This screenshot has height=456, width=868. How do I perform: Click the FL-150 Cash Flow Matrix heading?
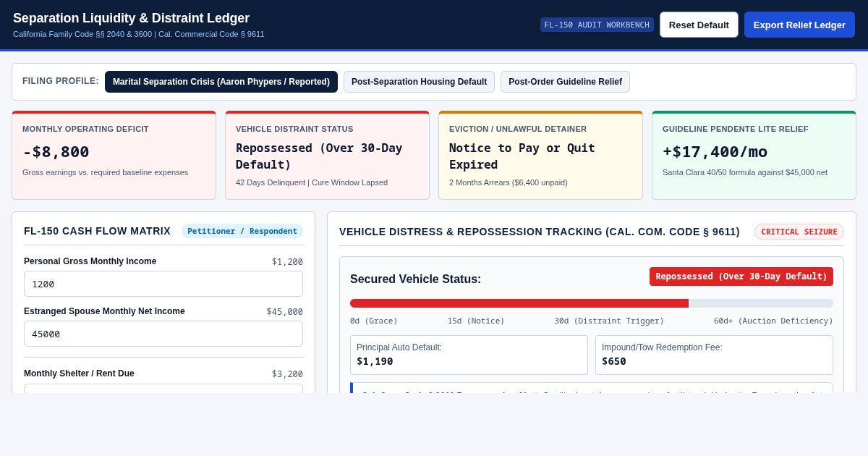98,231
